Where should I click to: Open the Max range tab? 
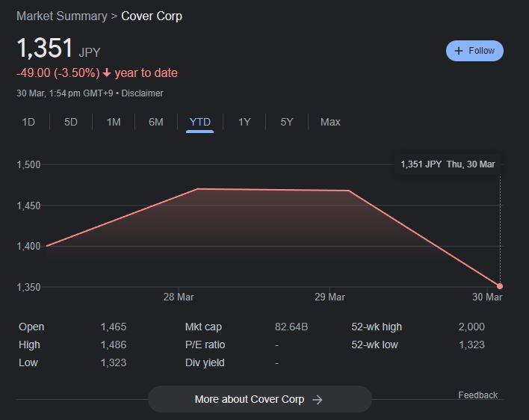(x=330, y=122)
